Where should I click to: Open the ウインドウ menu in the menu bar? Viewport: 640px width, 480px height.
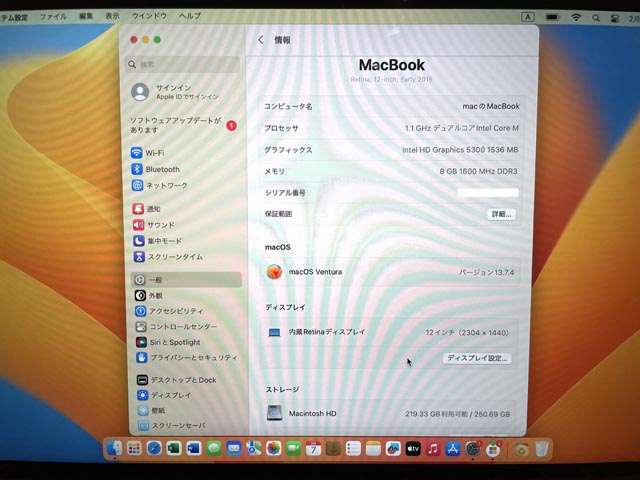150,17
